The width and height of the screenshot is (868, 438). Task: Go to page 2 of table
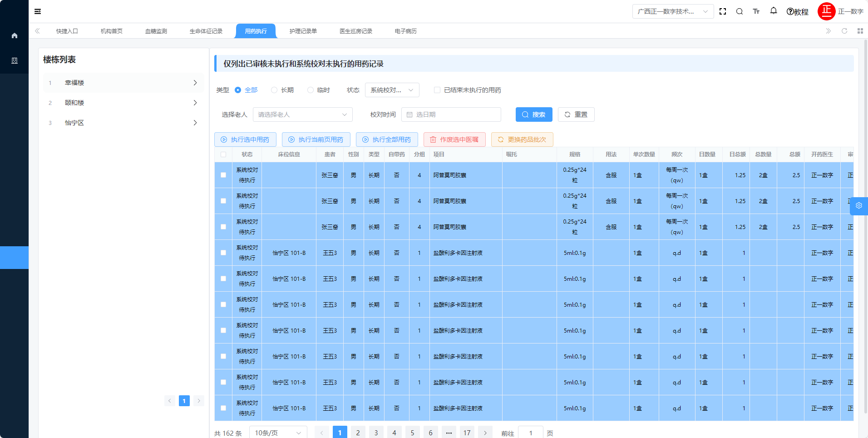coord(358,433)
